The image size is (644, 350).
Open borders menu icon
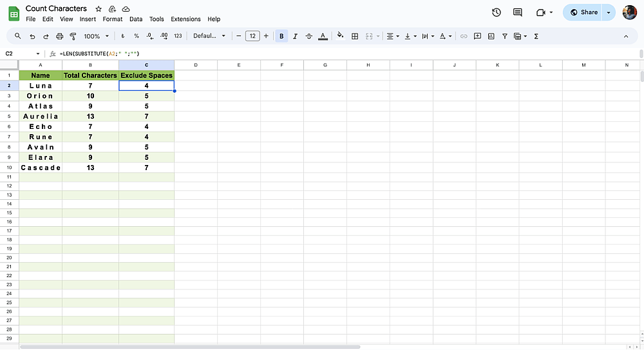pos(355,36)
